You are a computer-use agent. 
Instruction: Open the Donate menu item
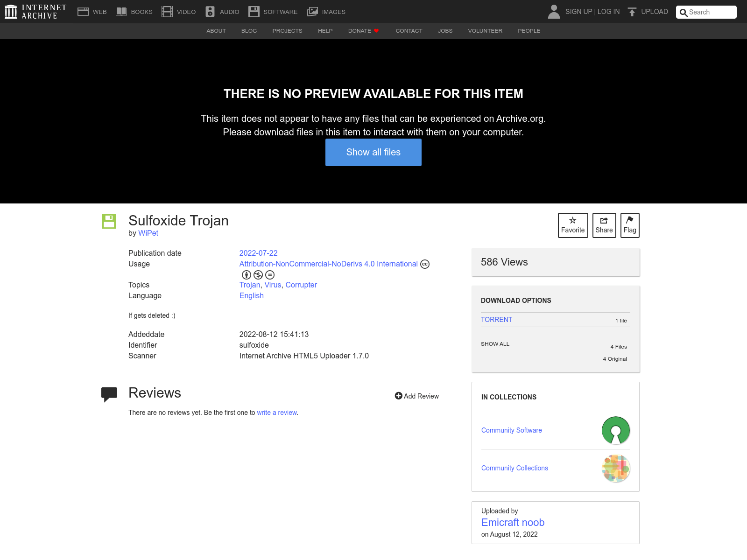tap(363, 31)
